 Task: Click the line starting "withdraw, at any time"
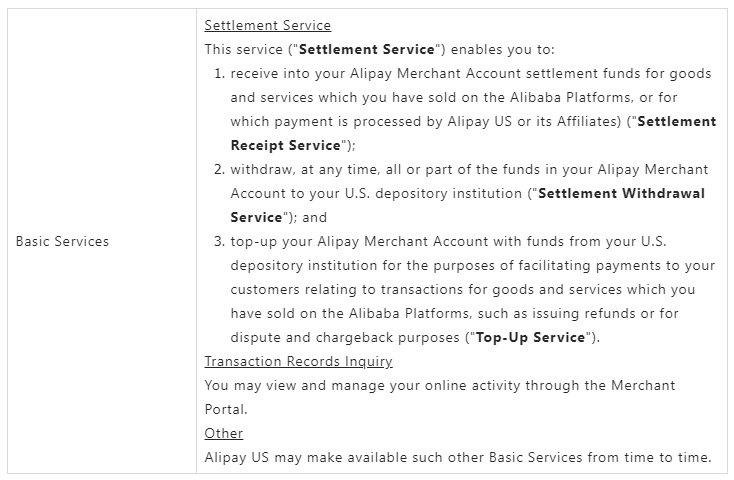pyautogui.click(x=470, y=169)
